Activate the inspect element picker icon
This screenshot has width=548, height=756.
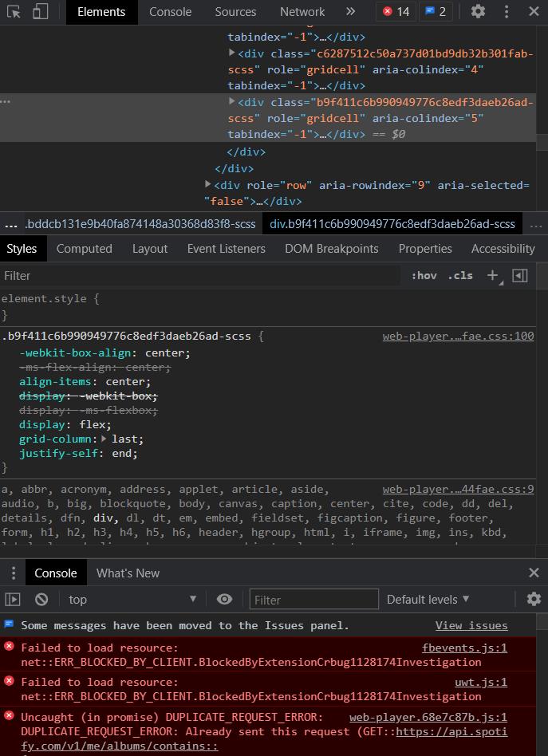(14, 12)
